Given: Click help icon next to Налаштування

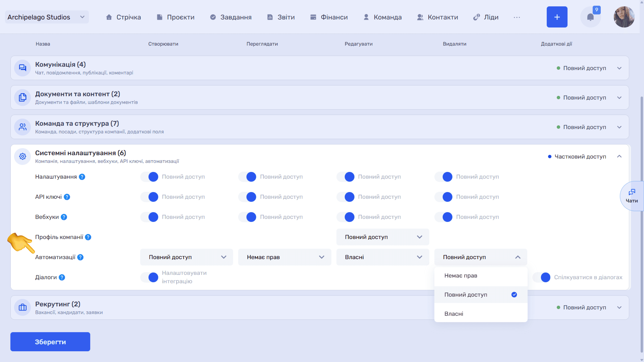Looking at the screenshot, I should tap(82, 177).
